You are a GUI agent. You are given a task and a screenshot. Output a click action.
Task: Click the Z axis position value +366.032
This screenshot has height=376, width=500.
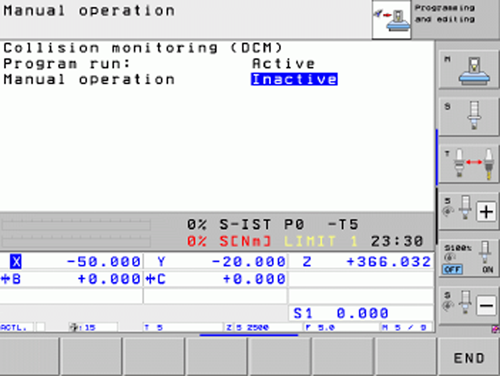[x=389, y=261]
